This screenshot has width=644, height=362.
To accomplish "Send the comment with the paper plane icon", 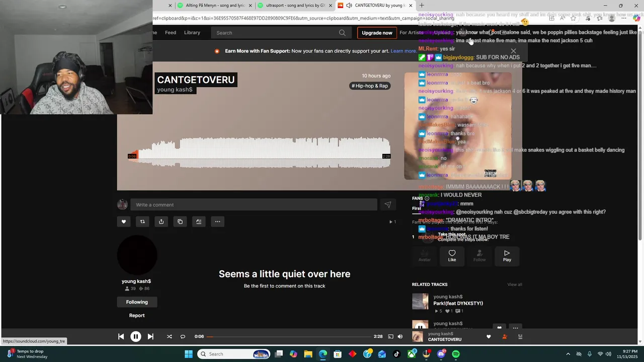I will pos(387,205).
